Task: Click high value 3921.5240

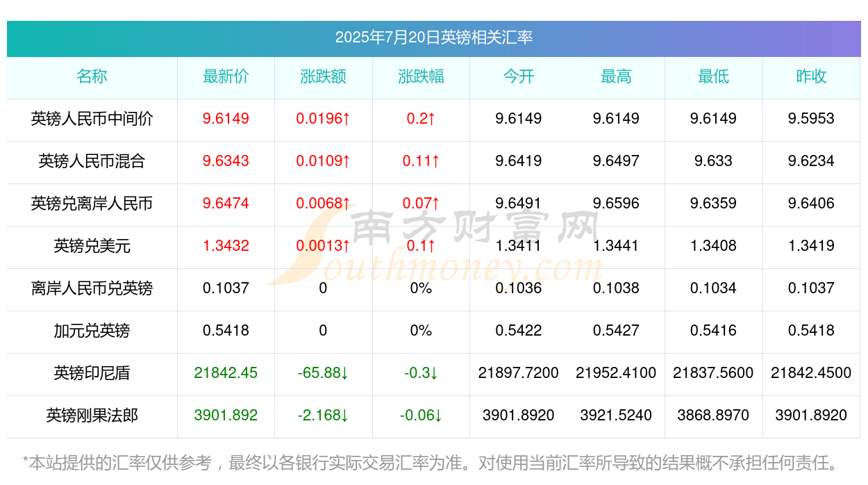Action: point(616,416)
